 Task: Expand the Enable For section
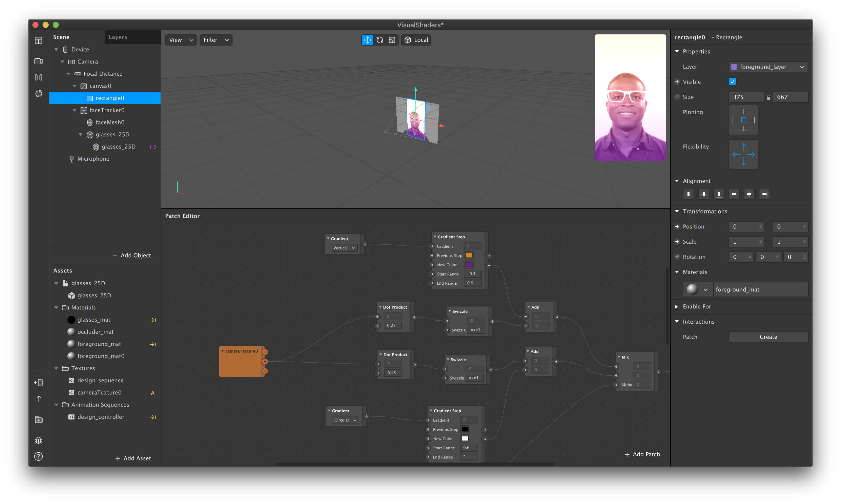tap(677, 306)
